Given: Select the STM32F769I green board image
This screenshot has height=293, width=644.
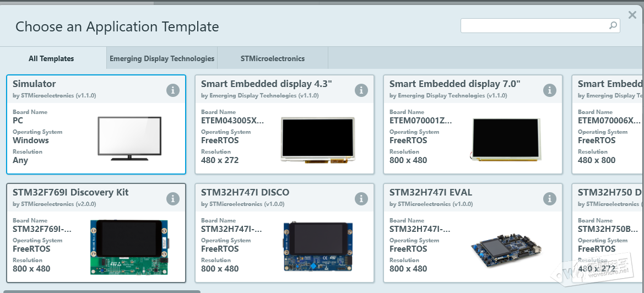Looking at the screenshot, I should tap(129, 247).
